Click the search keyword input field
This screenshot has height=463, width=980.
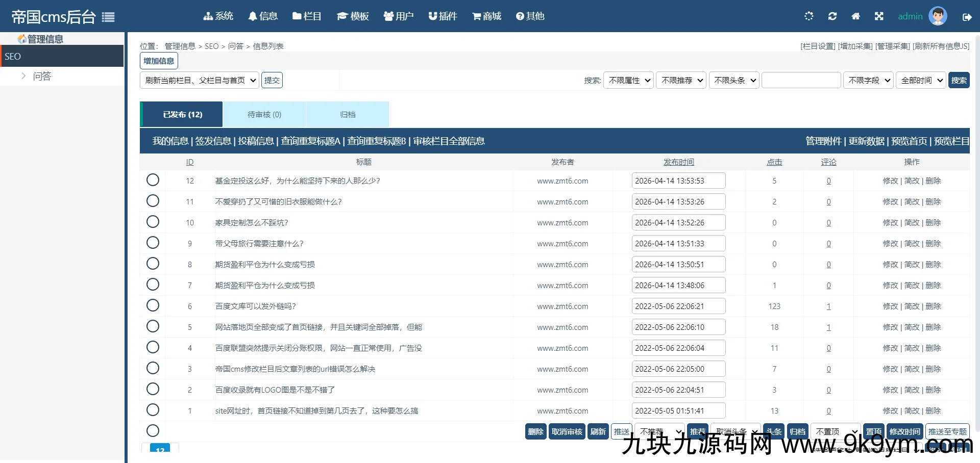click(801, 81)
